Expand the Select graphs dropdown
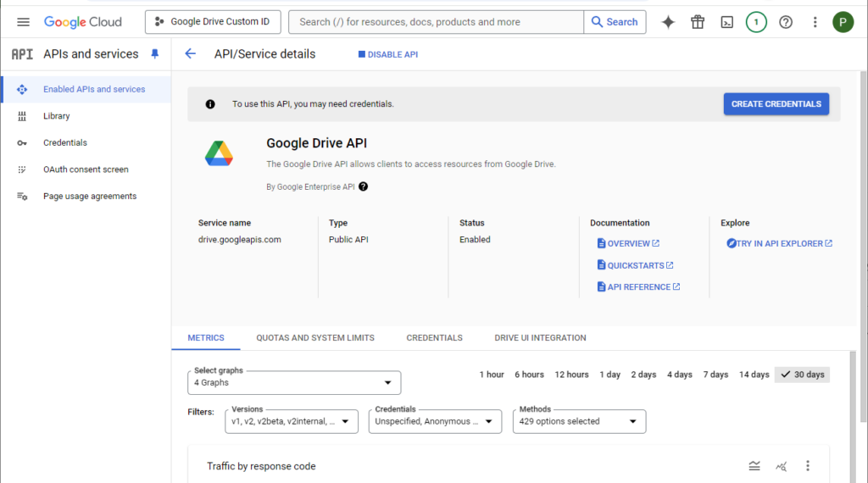Image resolution: width=868 pixels, height=483 pixels. tap(294, 383)
